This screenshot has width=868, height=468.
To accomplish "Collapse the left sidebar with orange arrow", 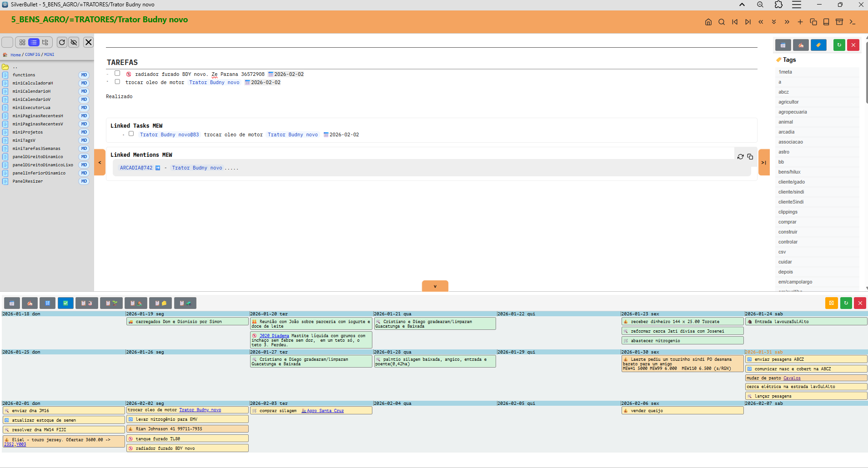I will 100,162.
